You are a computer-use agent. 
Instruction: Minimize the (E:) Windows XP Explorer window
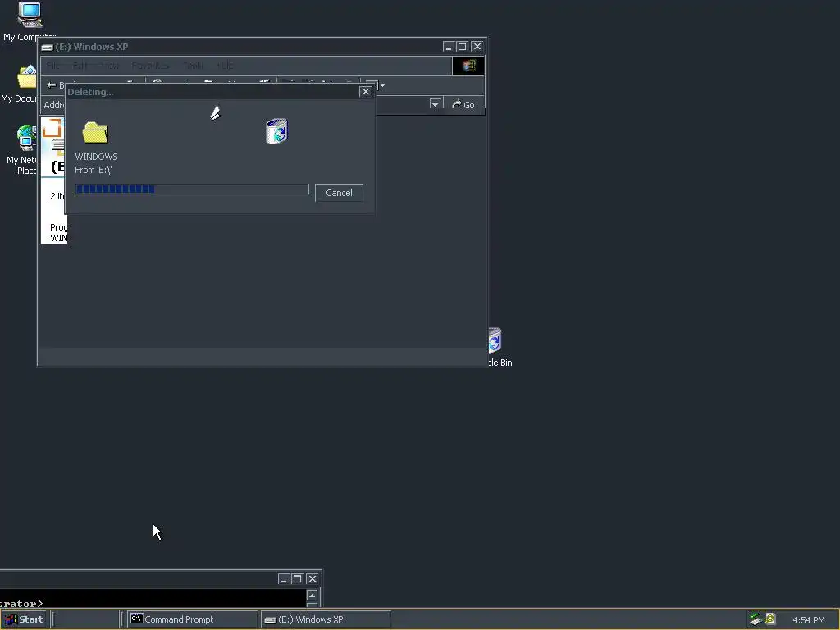pos(449,47)
